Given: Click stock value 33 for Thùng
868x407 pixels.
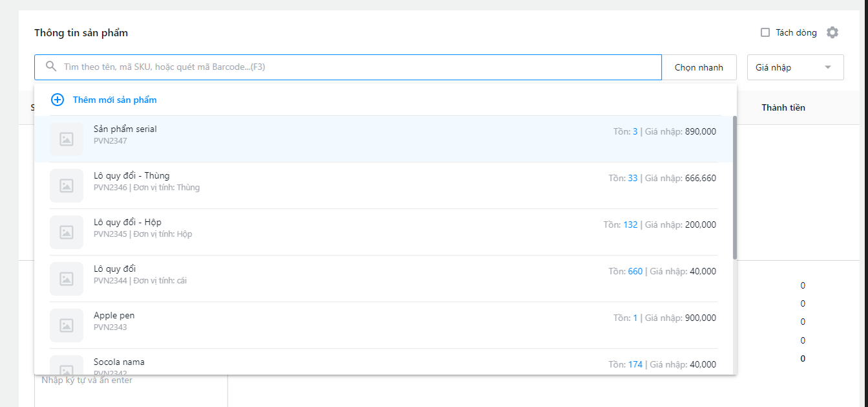Looking at the screenshot, I should [x=633, y=178].
